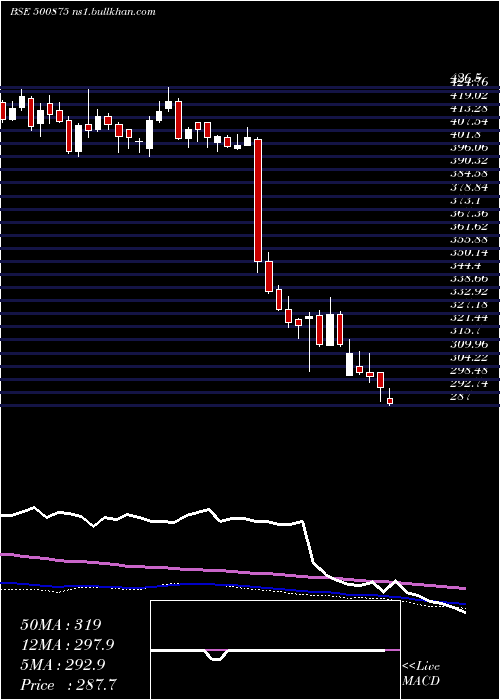Click the 332.92 axis label
Viewport: 500px width, 700px height.
[x=470, y=292]
